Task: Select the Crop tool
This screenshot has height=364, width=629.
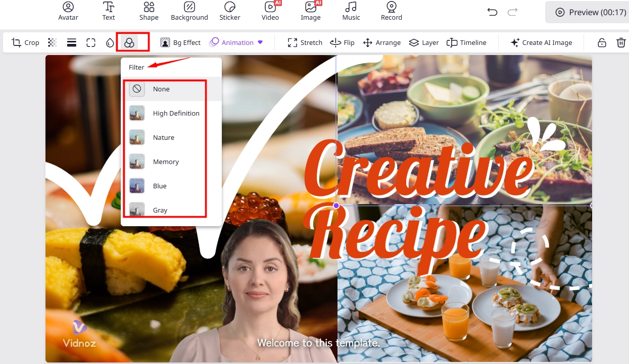Action: click(x=25, y=42)
